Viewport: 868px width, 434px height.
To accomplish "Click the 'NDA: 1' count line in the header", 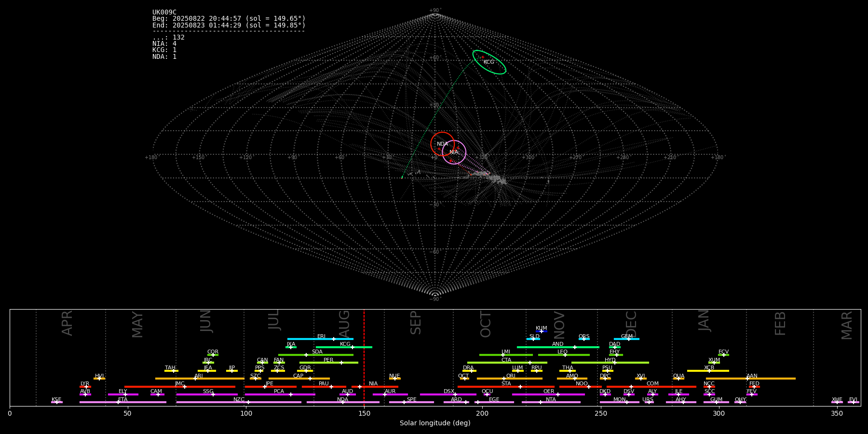I will (164, 57).
